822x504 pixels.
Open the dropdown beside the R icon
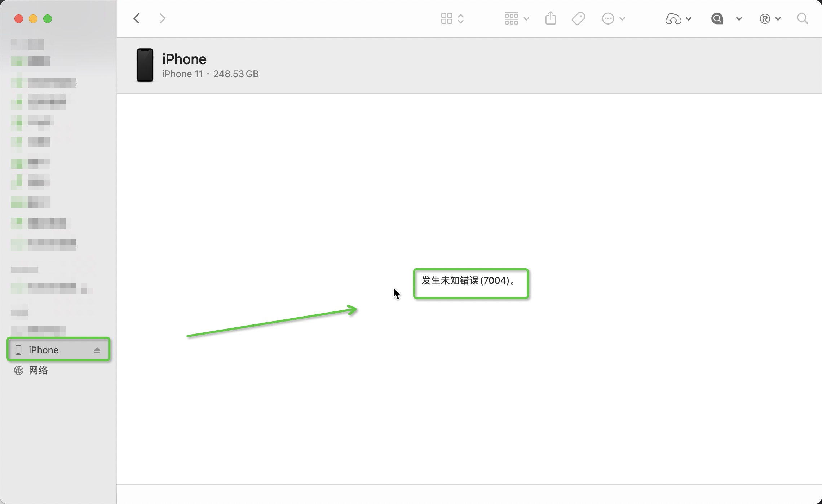(x=778, y=19)
